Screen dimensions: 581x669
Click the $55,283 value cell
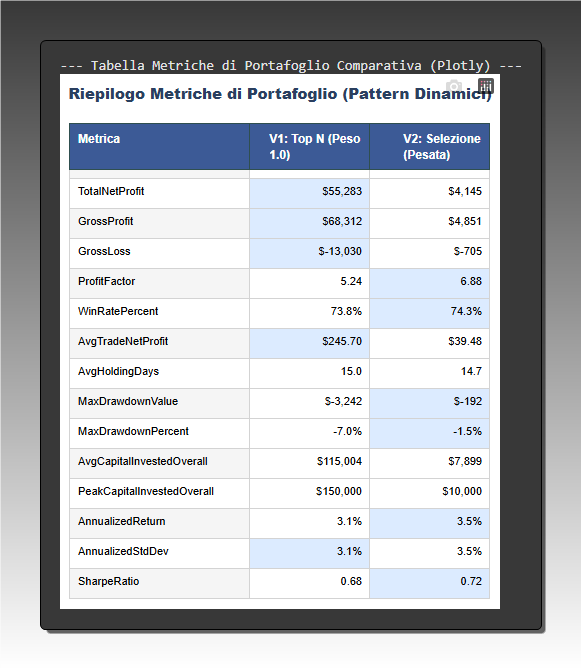(x=309, y=194)
